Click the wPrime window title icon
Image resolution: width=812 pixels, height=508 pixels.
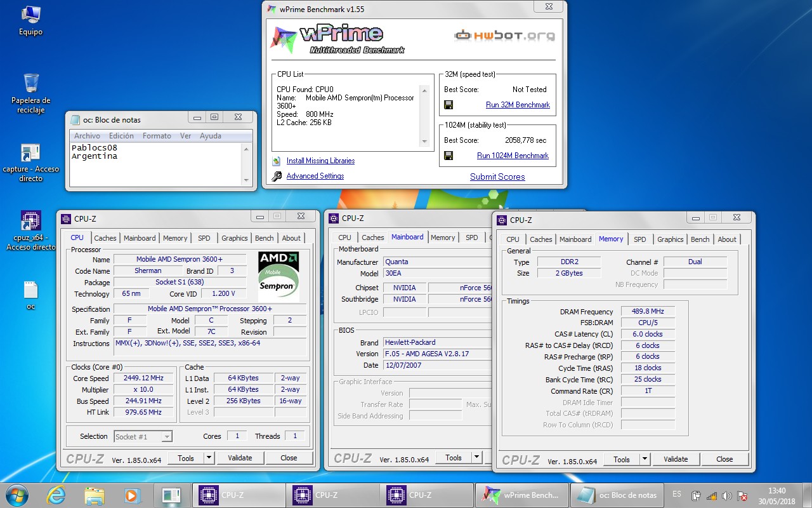tap(272, 10)
